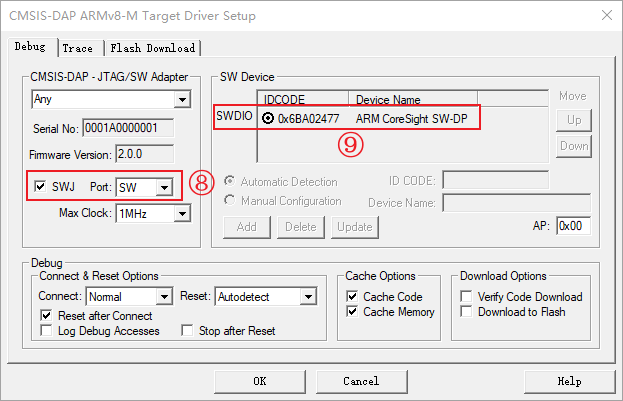Viewport: 623px width, 401px height.
Task: Click the Move Up button
Action: [574, 120]
